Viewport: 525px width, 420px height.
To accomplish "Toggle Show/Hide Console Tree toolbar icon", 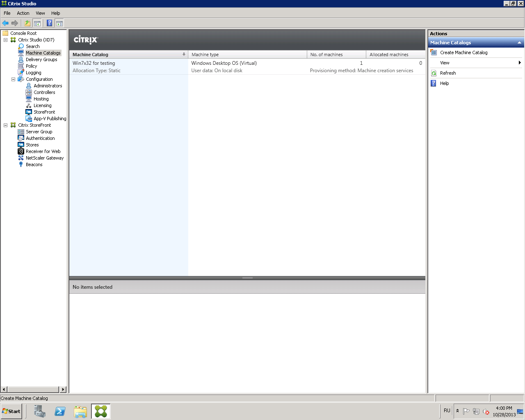I will coord(37,23).
